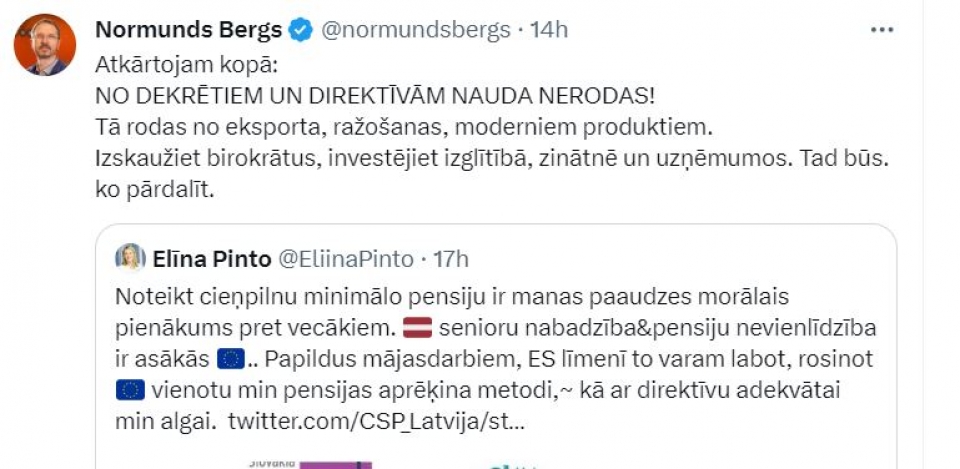Screen dimensions: 960x469
Task: Open the @normundsbergs handle link
Action: pos(415,29)
